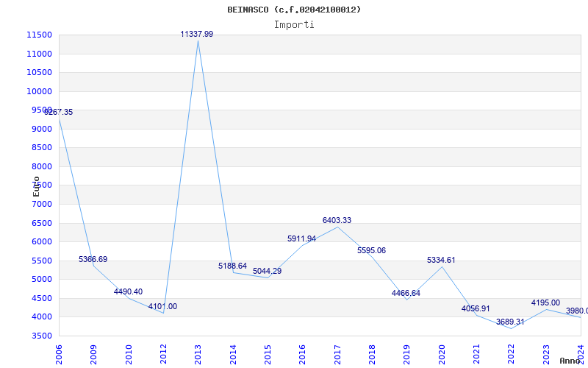Click the 9267.35 data label for 2006
The width and height of the screenshot is (588, 368).
[59, 113]
